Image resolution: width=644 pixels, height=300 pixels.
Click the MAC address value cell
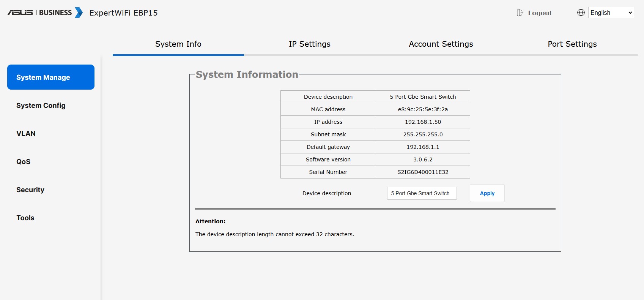(423, 109)
